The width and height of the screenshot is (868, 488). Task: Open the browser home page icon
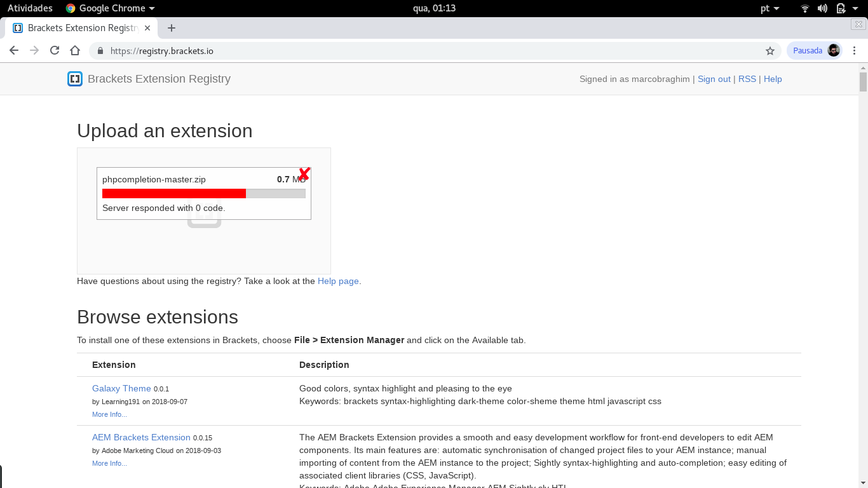coord(75,50)
